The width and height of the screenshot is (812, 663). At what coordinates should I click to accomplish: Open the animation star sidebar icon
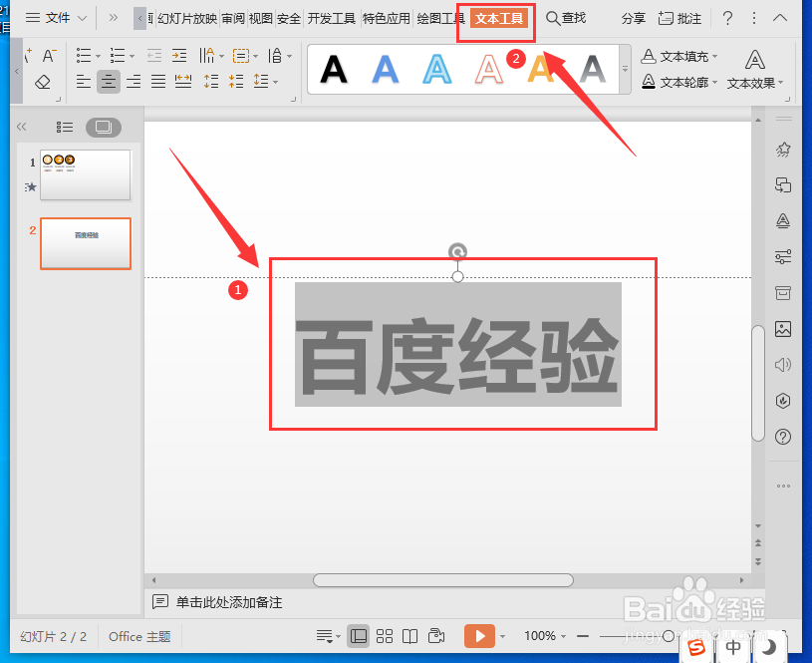pyautogui.click(x=783, y=150)
